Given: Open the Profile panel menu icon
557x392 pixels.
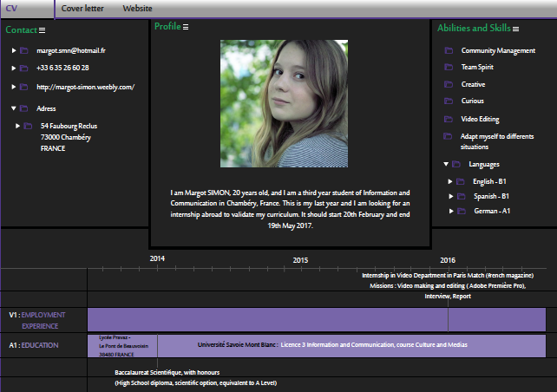Looking at the screenshot, I should [x=186, y=27].
